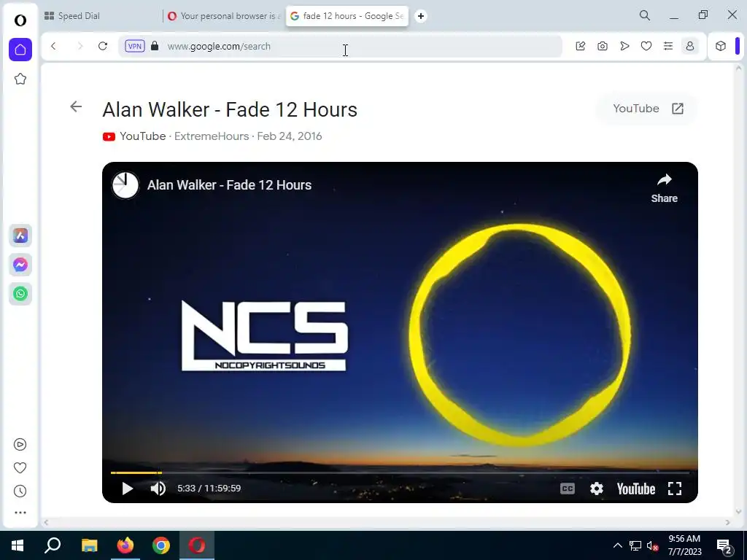Open the Easy Setup sliders icon
Screen dimensions: 747x560
tap(668, 46)
